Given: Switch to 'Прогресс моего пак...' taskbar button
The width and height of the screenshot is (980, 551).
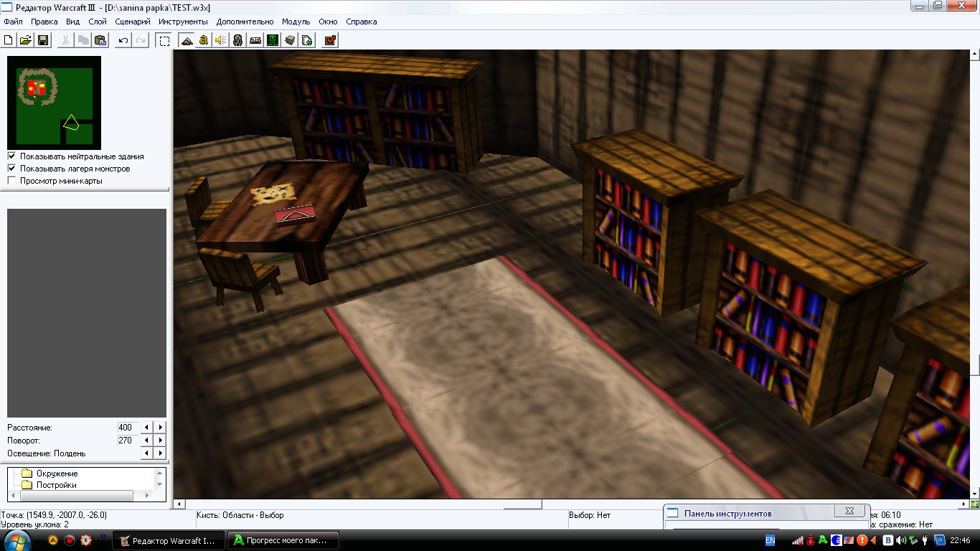Looking at the screenshot, I should 283,540.
